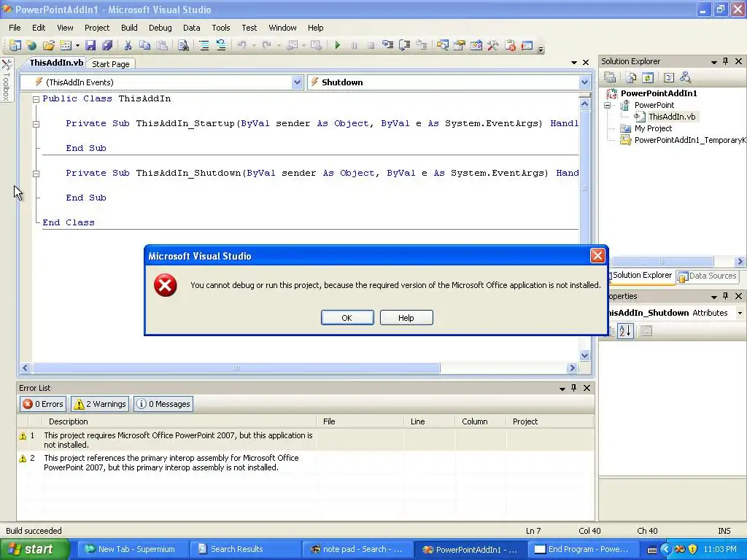Click Refresh in the Solution Explorer toolbar

point(648,77)
